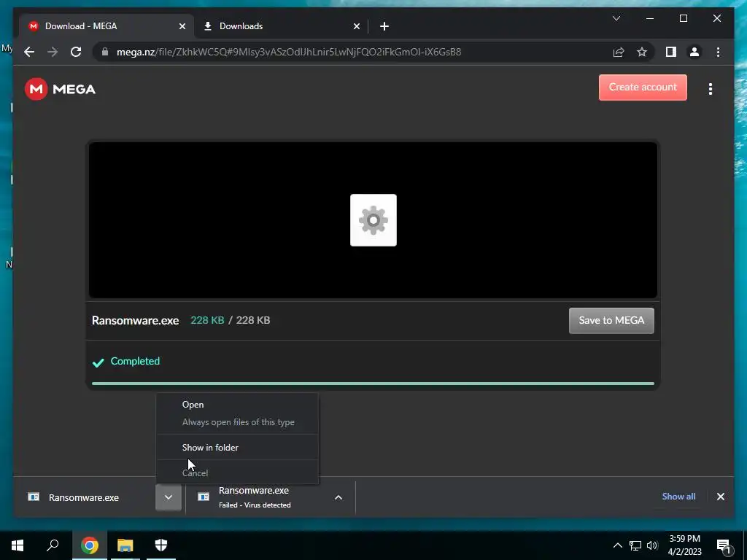Share this page via share icon

click(x=619, y=52)
